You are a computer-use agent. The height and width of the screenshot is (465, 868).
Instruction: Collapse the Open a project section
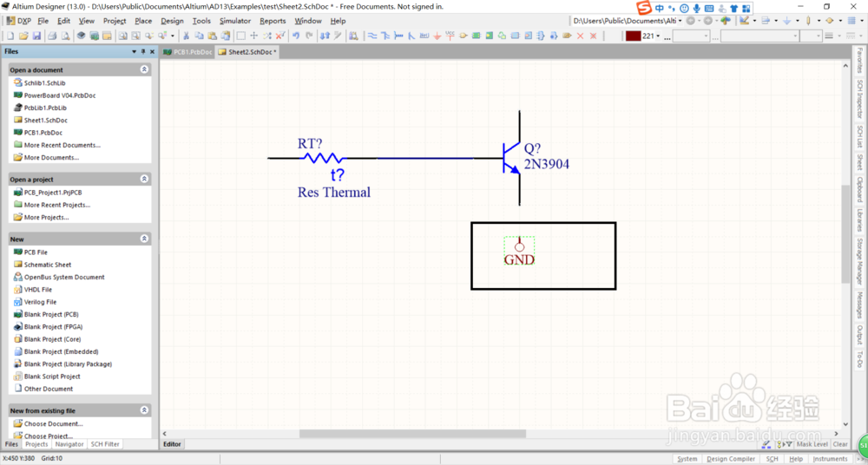(144, 180)
